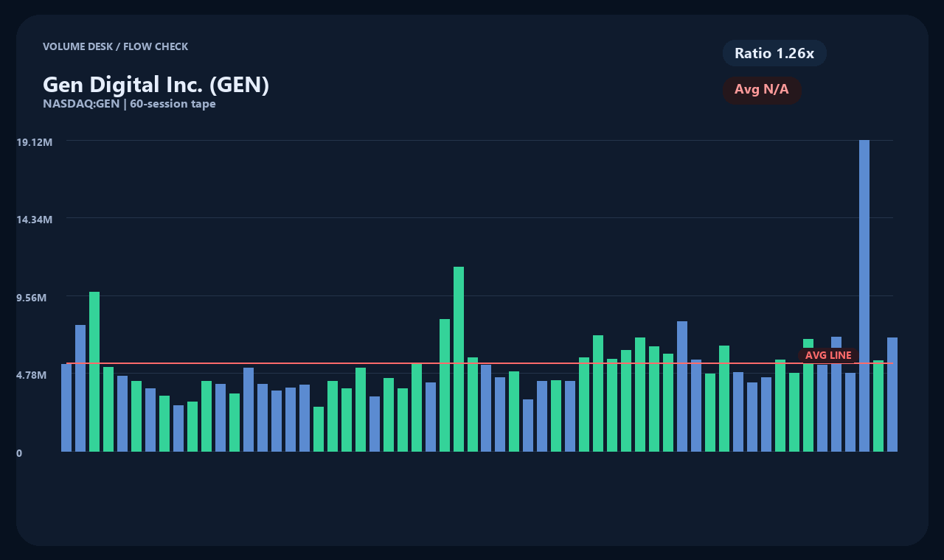Click the VOLUME DESK / FLOW CHECK header
The image size is (944, 560).
(x=116, y=46)
